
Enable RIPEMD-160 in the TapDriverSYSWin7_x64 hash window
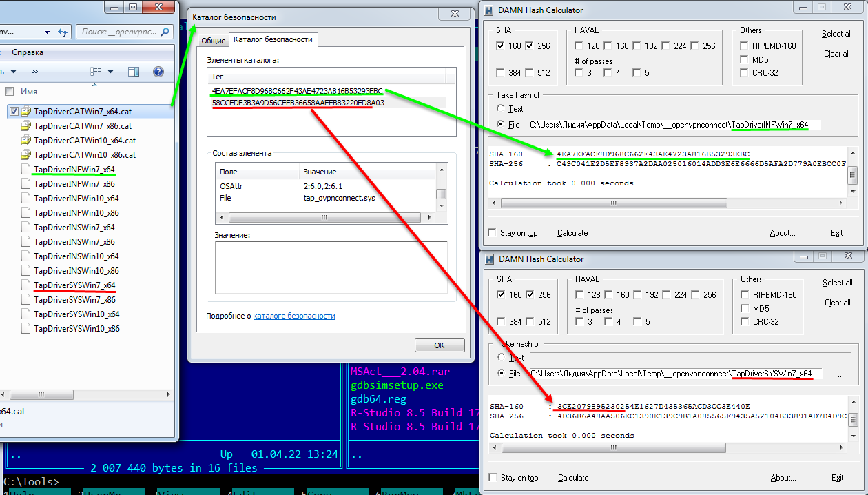(745, 294)
